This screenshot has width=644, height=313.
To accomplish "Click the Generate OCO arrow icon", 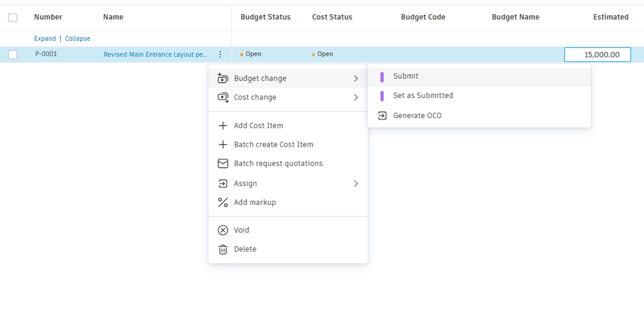I will (382, 115).
